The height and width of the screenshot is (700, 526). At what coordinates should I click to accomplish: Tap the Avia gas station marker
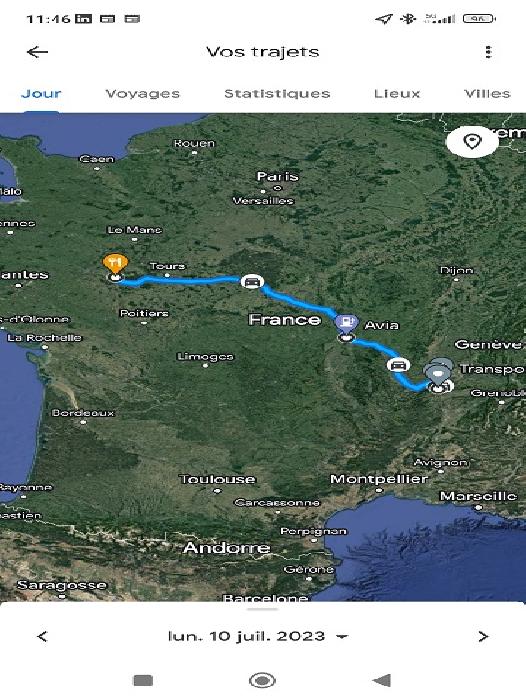[x=346, y=322]
